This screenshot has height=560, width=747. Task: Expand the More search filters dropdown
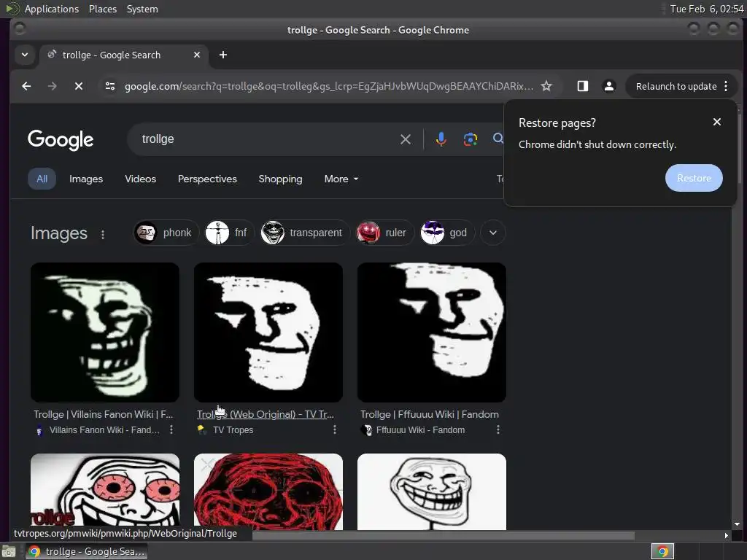coord(341,179)
